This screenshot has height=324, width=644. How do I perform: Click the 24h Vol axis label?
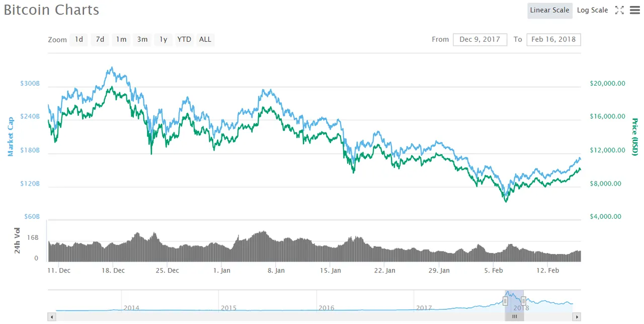coord(17,241)
